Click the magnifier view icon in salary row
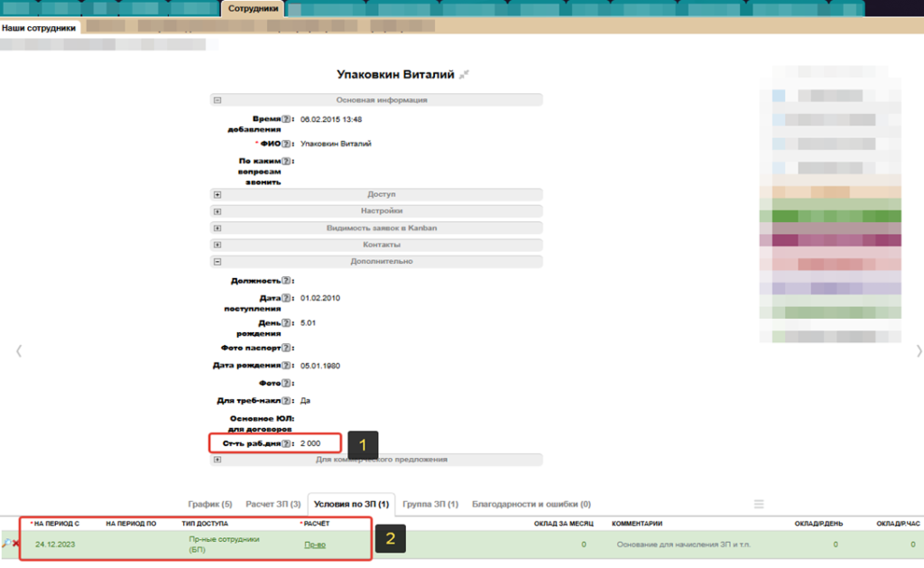The image size is (924, 568). pos(6,544)
